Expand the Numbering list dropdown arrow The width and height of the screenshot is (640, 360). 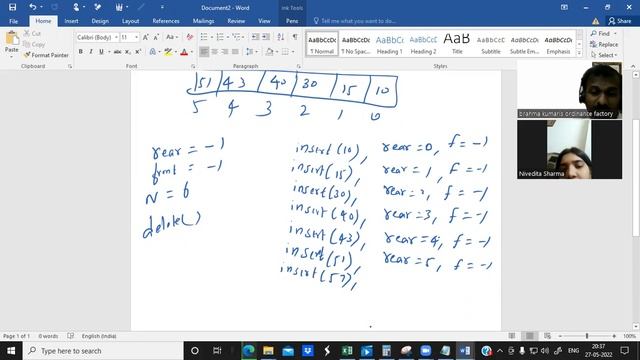coord(227,37)
